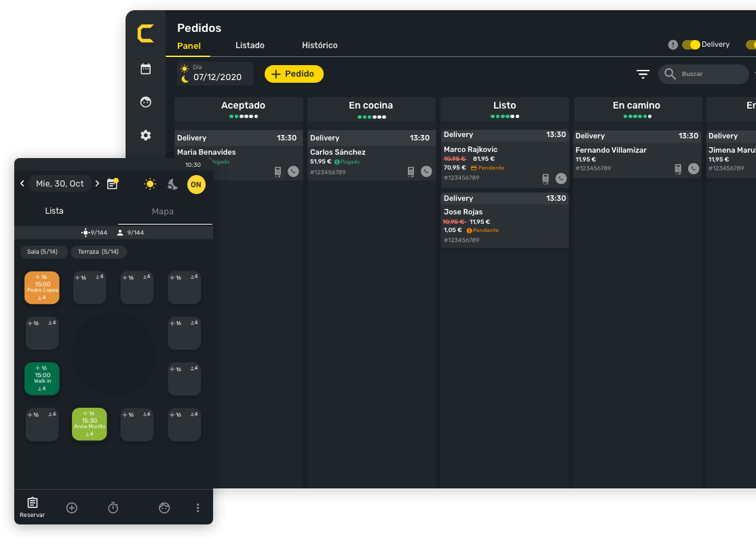Go back a day using the left chevron

click(22, 183)
